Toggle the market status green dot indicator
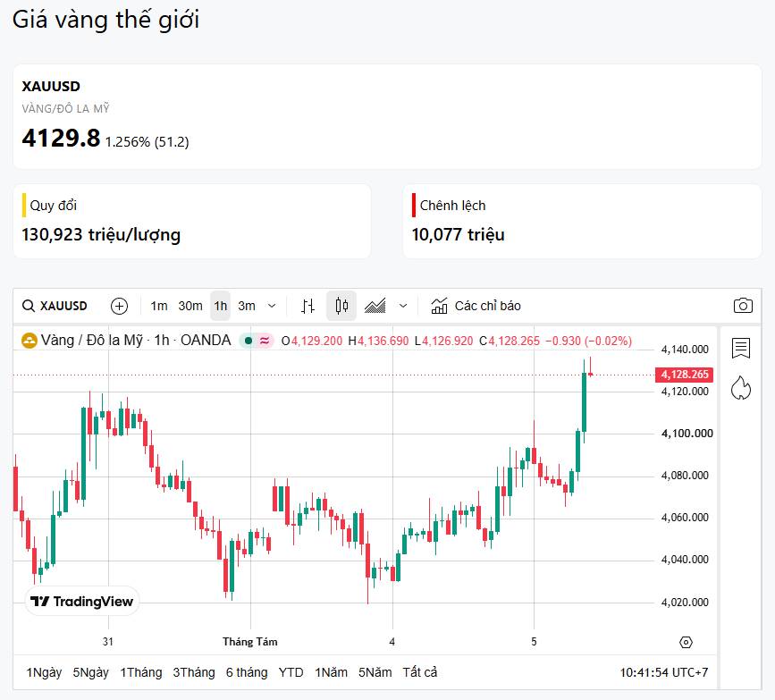 (x=249, y=341)
